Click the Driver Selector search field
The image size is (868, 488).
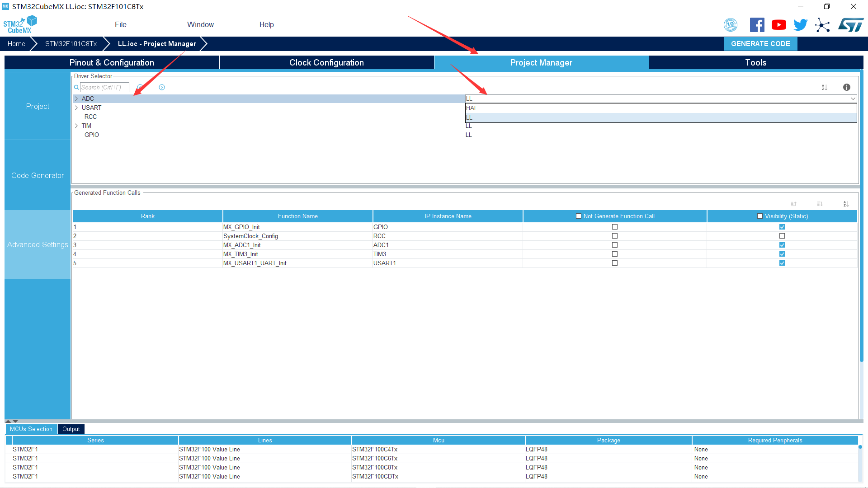click(104, 87)
